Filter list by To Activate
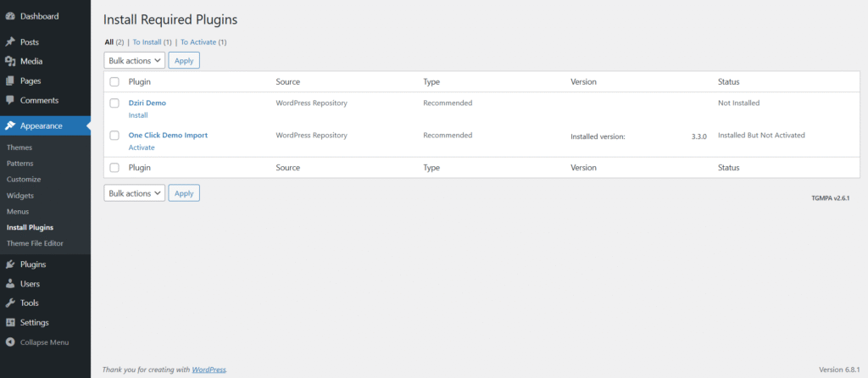Image resolution: width=868 pixels, height=378 pixels. click(x=198, y=42)
